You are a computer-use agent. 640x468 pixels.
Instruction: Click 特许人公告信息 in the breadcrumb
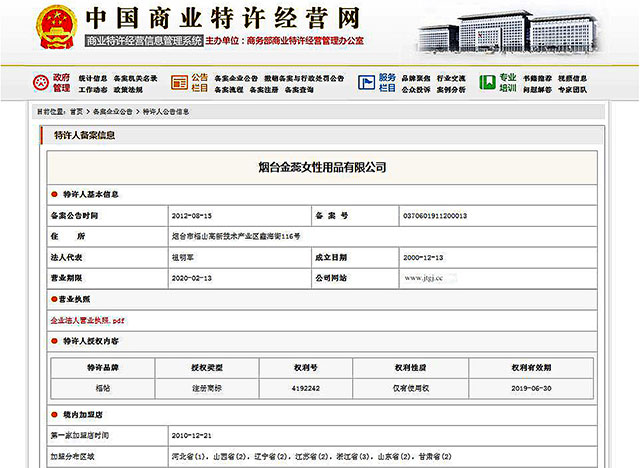tap(166, 111)
